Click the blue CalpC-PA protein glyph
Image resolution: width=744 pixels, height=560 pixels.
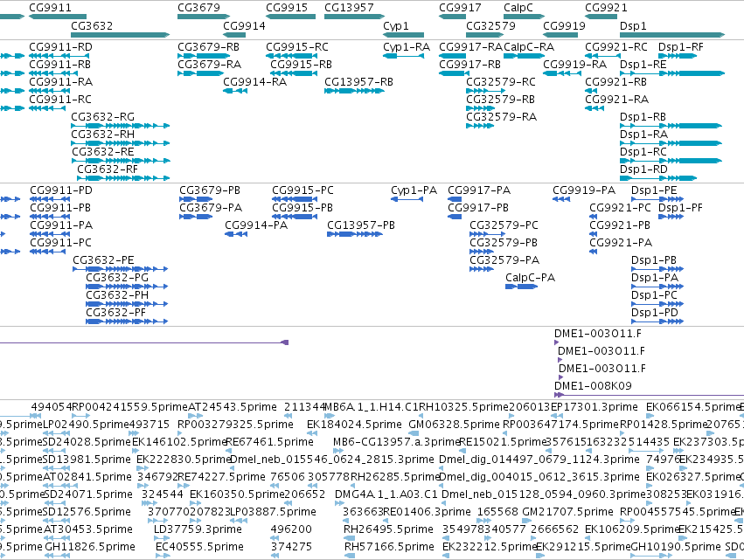521,287
